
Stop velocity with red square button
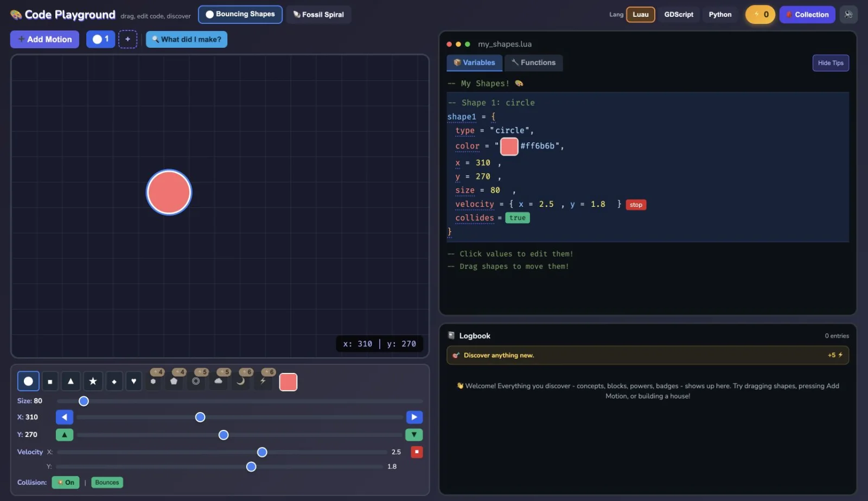pos(417,452)
